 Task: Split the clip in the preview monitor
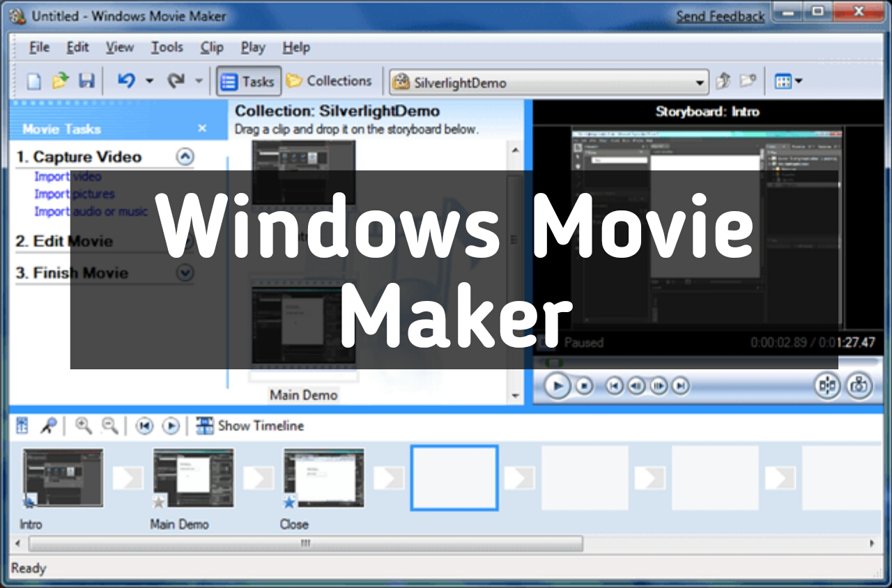point(827,385)
